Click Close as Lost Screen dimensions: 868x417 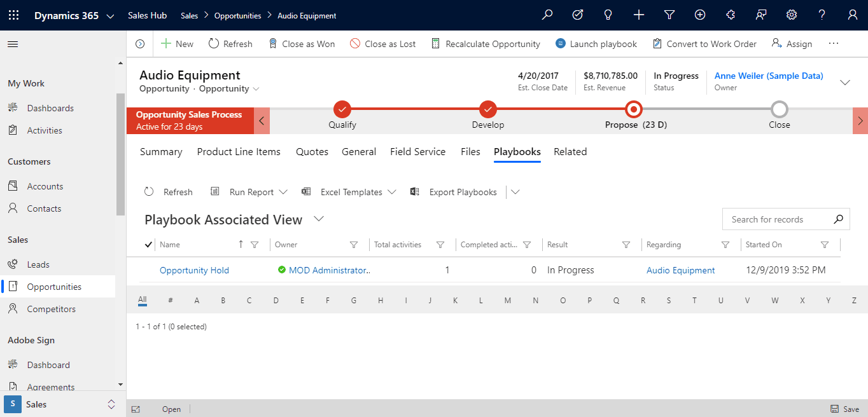tap(383, 44)
